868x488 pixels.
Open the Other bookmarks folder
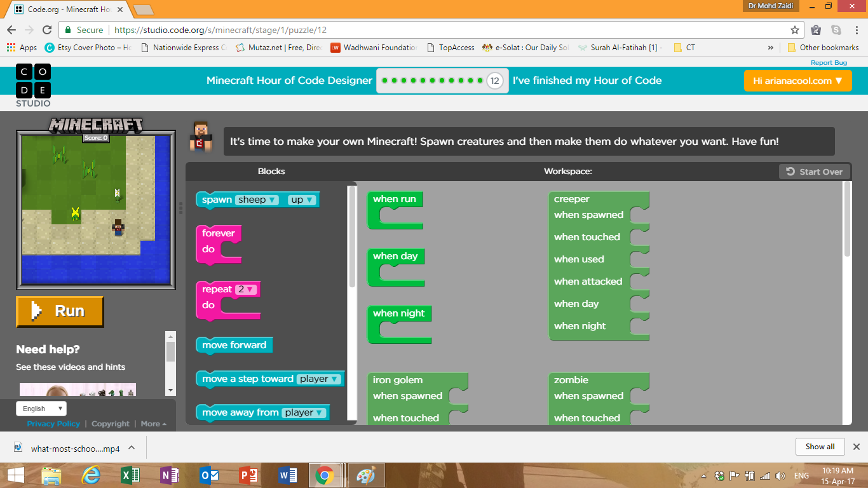pyautogui.click(x=823, y=48)
